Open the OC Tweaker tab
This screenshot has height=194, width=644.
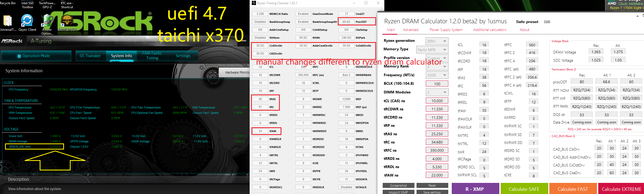(90, 56)
